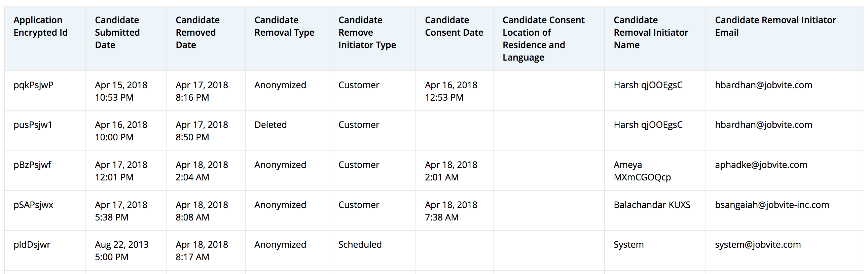The width and height of the screenshot is (868, 274).
Task: Select application ID pqkPsjwP cell
Action: (x=33, y=85)
